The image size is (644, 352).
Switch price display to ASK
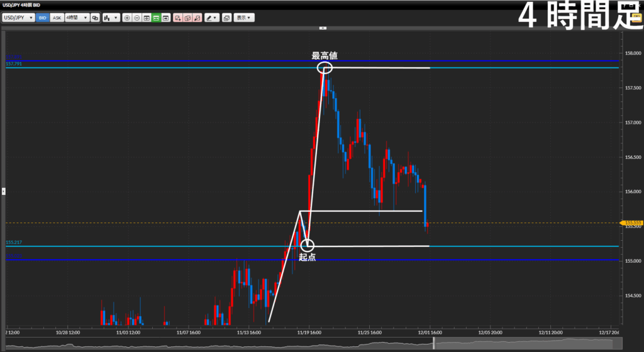(57, 18)
